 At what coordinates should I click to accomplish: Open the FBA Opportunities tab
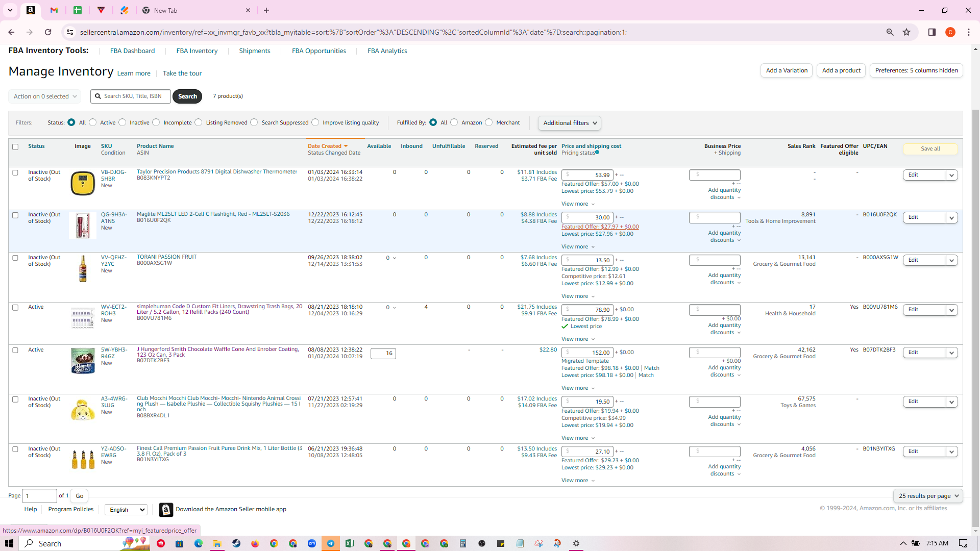[x=319, y=51]
